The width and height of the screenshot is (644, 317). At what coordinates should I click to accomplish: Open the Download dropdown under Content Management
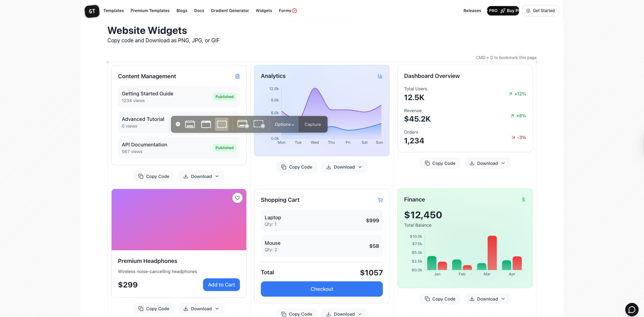(201, 176)
